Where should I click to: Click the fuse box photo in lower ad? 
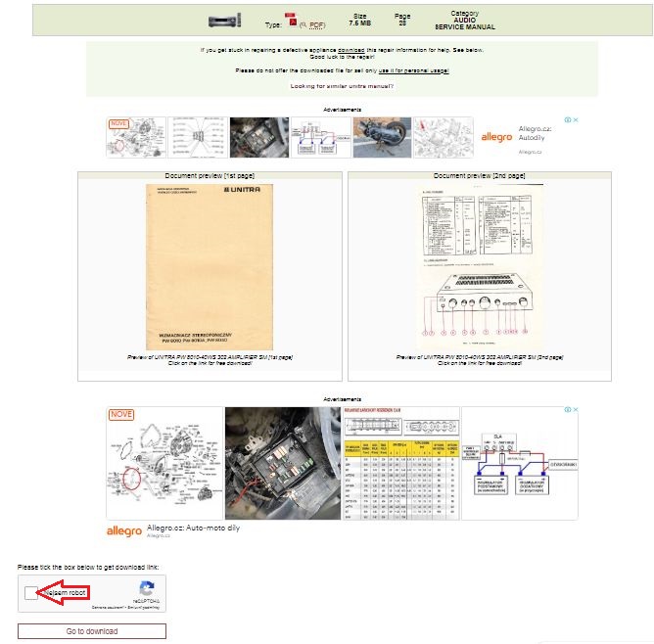point(282,463)
